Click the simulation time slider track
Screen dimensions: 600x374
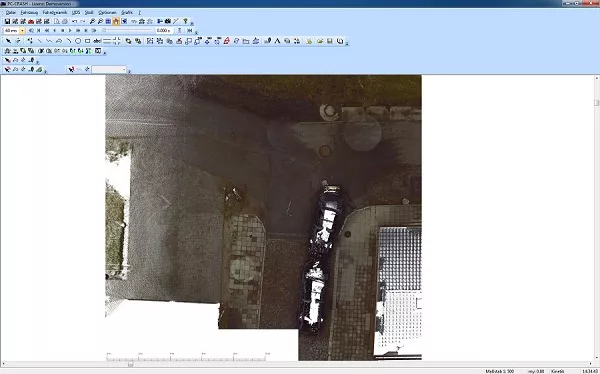129,30
